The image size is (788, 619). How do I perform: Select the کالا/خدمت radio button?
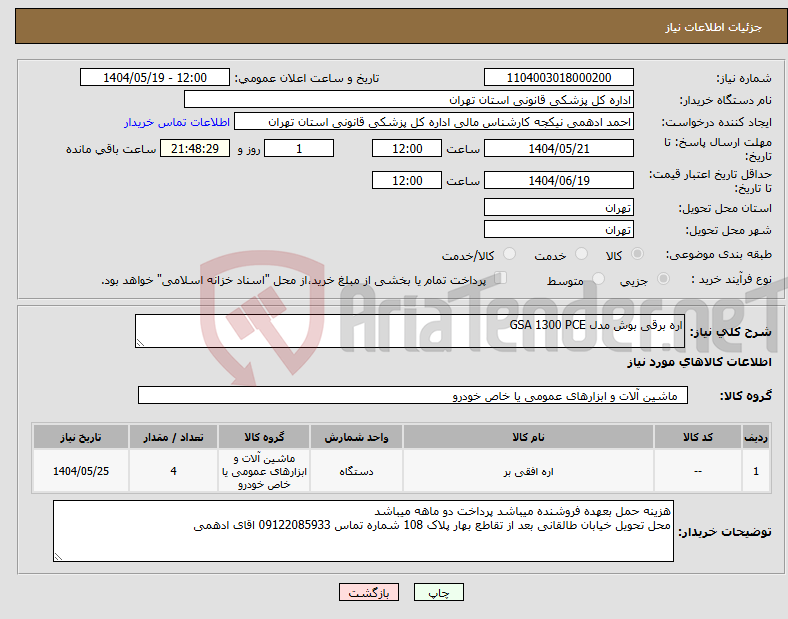[x=510, y=254]
